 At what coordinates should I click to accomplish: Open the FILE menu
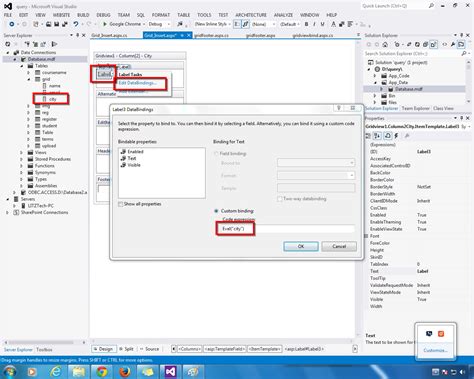click(x=8, y=15)
